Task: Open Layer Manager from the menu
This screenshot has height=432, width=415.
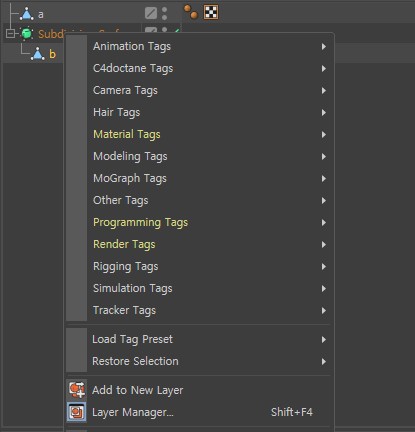Action: 133,412
